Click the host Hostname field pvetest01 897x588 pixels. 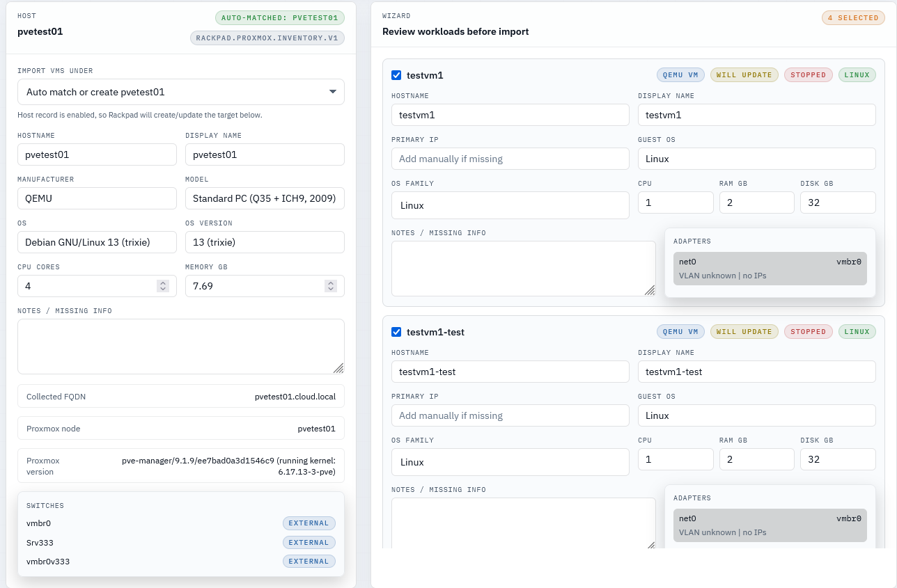tap(97, 154)
